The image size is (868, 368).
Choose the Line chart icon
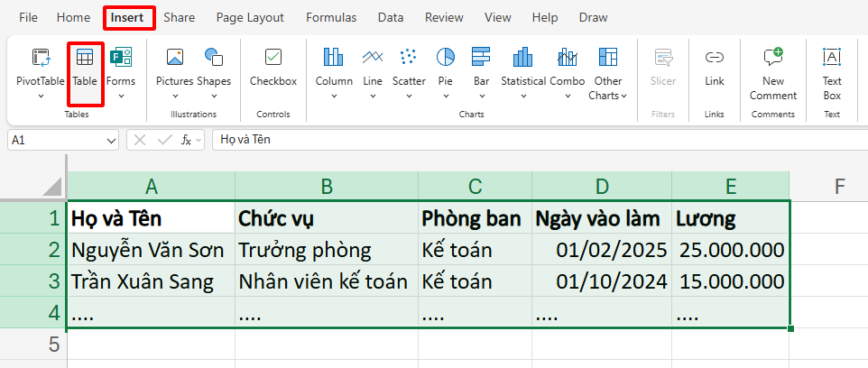click(373, 57)
